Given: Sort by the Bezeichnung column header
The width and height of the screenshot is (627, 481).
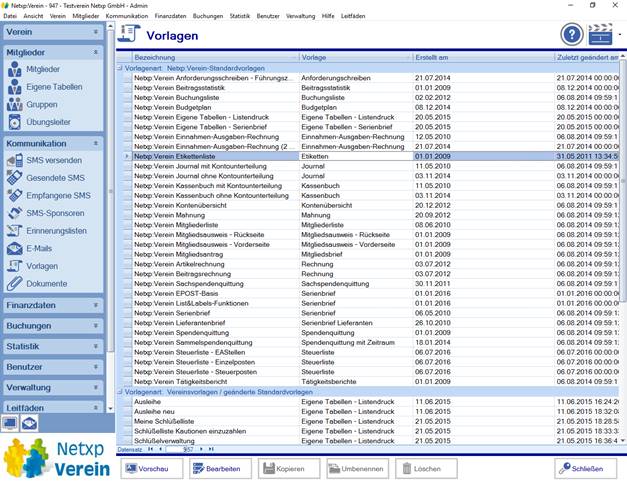Looking at the screenshot, I should [x=216, y=57].
